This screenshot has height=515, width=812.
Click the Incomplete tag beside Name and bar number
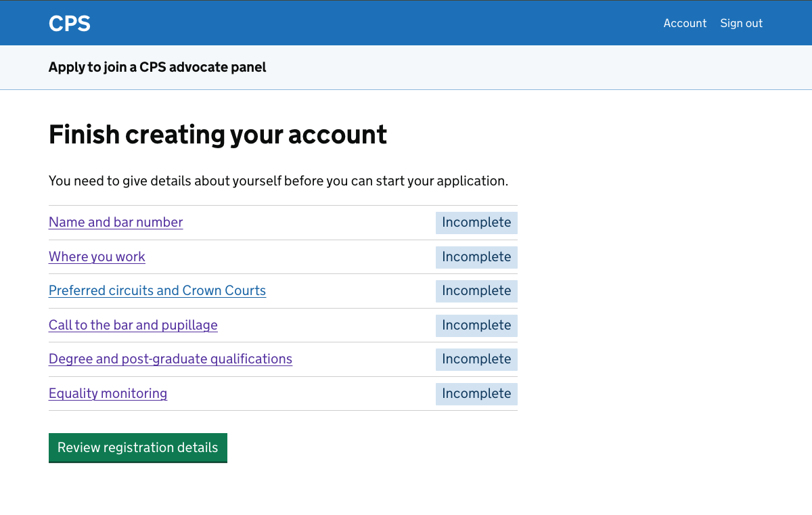pyautogui.click(x=476, y=222)
